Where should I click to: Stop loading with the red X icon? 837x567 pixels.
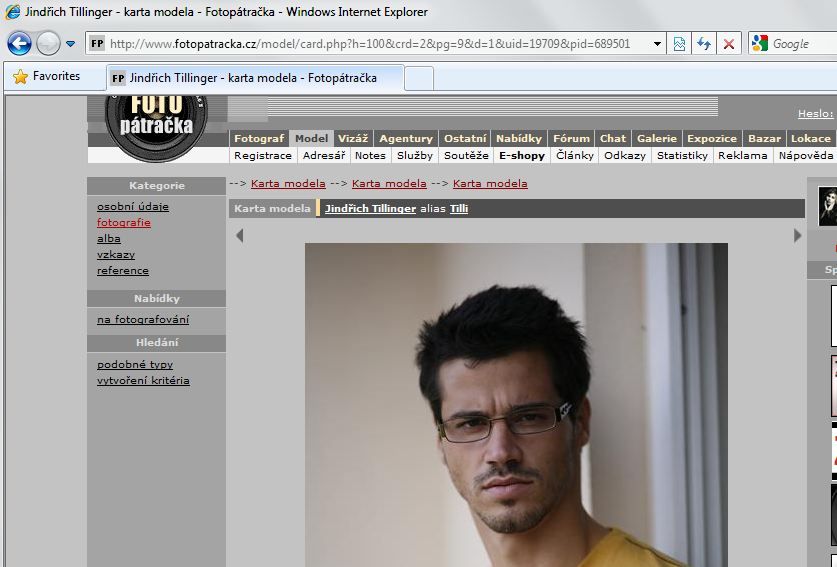point(729,44)
